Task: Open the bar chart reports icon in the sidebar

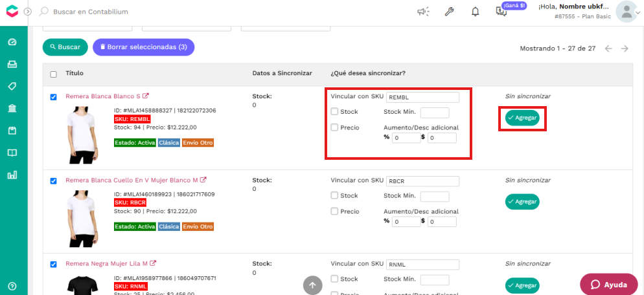Action: click(12, 175)
